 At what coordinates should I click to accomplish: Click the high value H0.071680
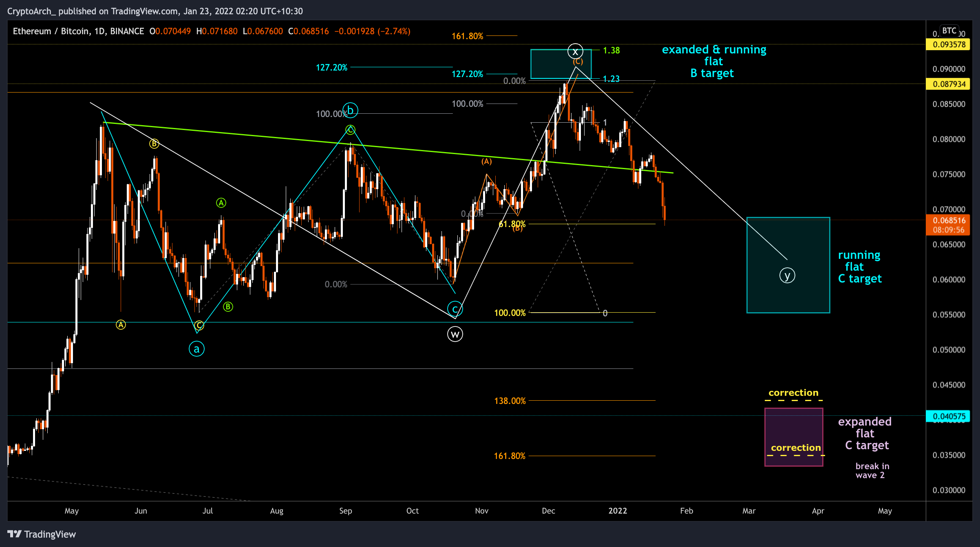(x=217, y=31)
